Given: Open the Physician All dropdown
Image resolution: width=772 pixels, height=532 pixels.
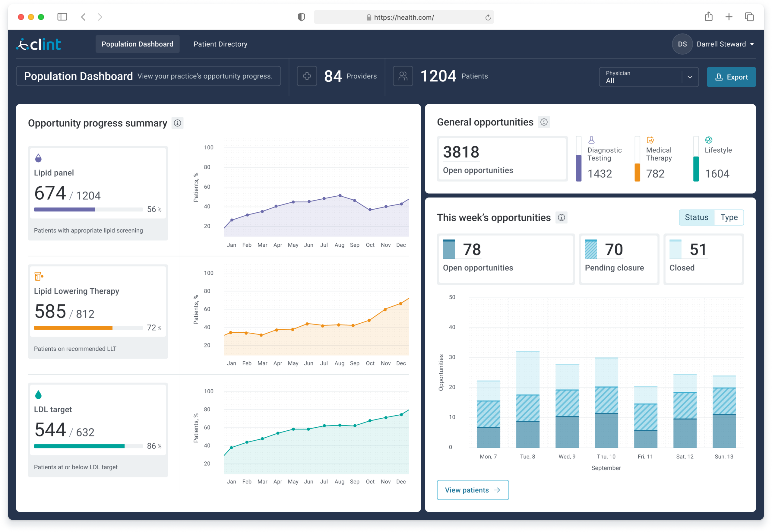Looking at the screenshot, I should click(x=649, y=77).
